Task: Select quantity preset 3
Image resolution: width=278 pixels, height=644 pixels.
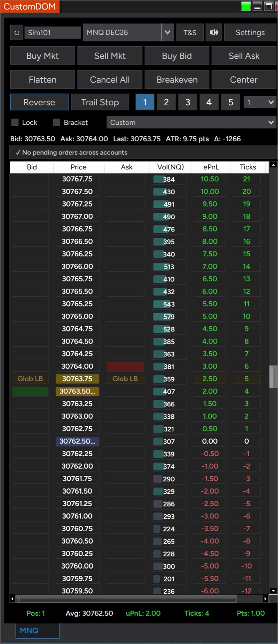Action: click(188, 102)
